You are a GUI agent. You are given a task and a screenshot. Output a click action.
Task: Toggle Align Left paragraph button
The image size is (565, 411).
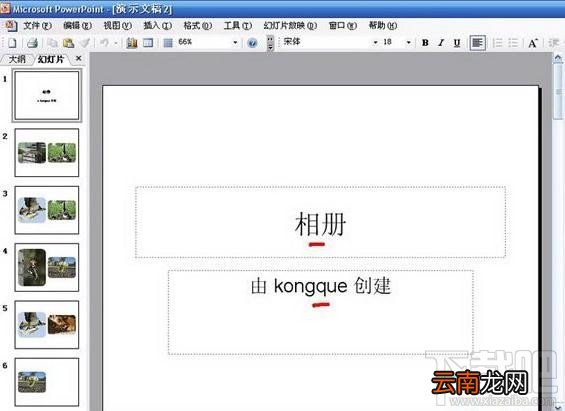tap(477, 43)
